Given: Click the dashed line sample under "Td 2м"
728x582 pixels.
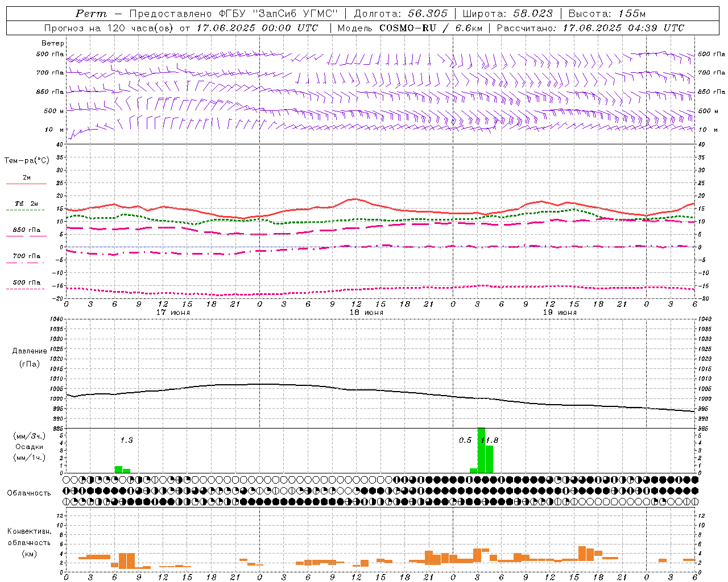Looking at the screenshot, I should (25, 210).
